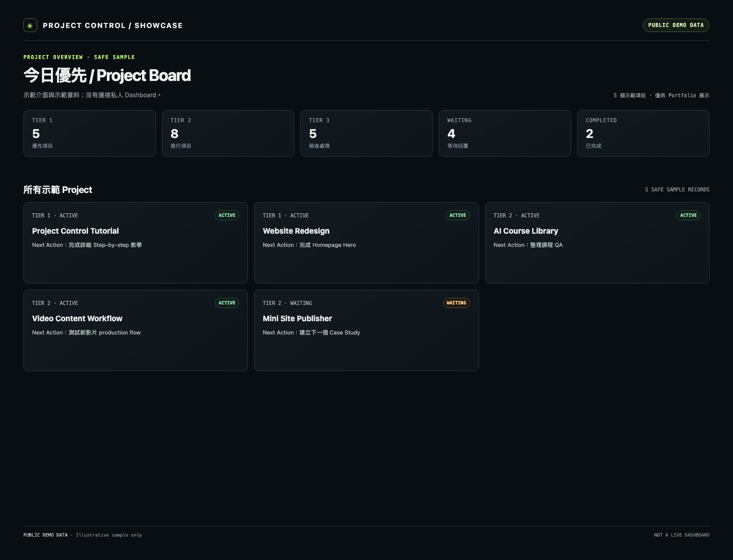The image size is (733, 560).
Task: Click the PROJECT CONTROL / SHOWCASE header title
Action: 112,25
